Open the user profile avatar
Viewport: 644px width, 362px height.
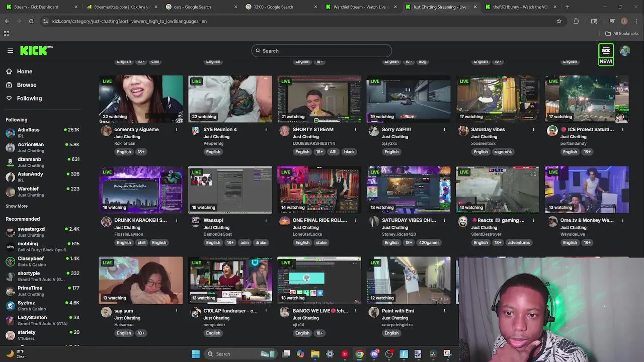click(625, 51)
